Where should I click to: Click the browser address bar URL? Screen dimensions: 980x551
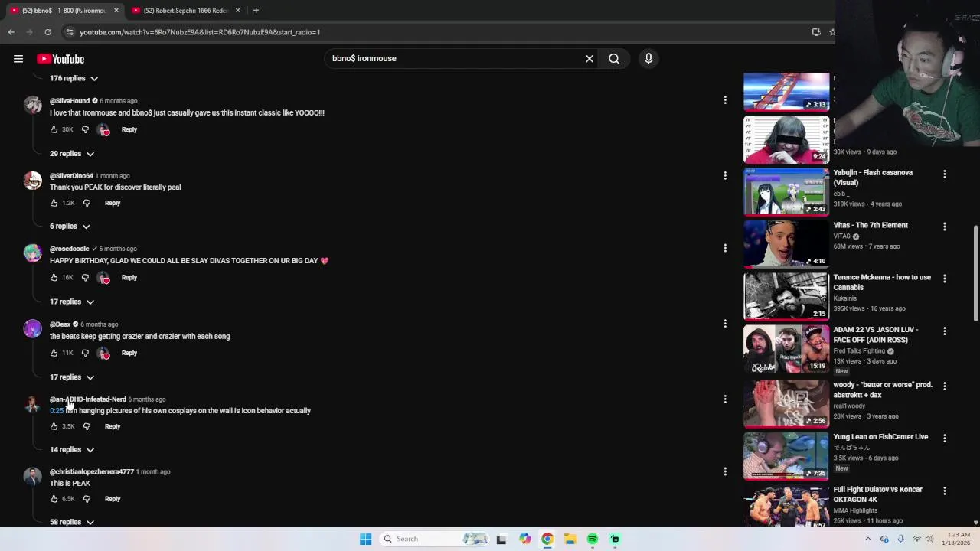coord(200,32)
